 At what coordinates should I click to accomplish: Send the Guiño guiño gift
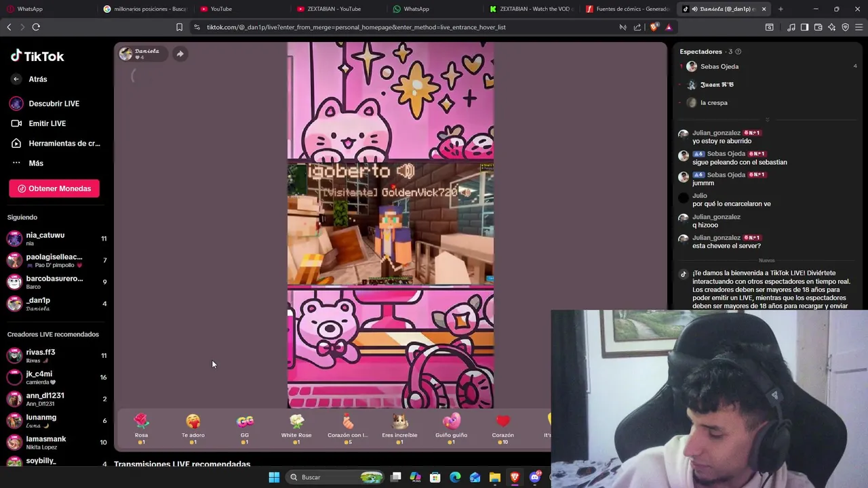click(x=451, y=428)
